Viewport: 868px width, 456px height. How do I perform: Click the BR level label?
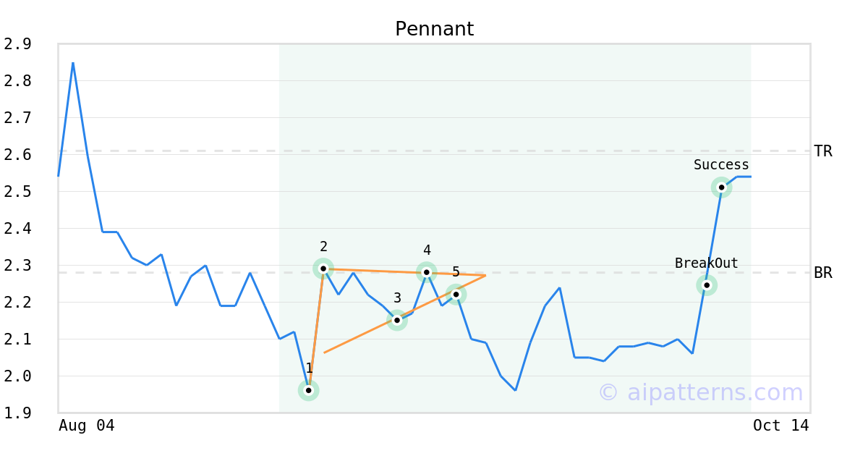coord(823,273)
